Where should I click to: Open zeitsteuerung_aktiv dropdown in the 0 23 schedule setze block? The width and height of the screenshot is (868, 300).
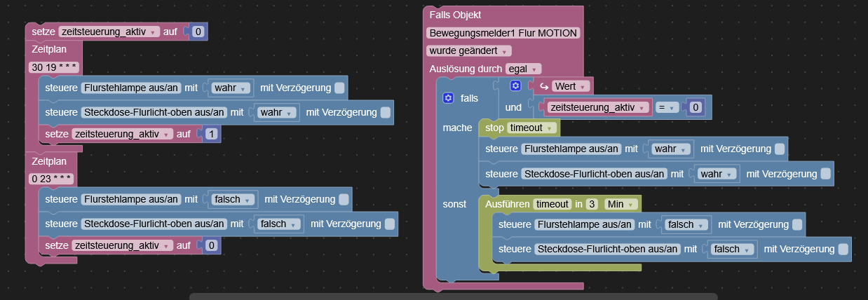[123, 245]
